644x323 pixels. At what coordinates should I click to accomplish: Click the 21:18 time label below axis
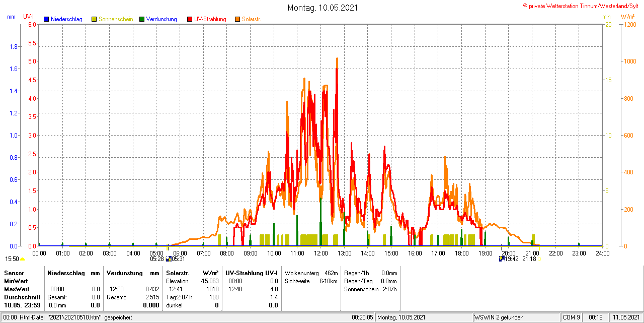pyautogui.click(x=529, y=259)
